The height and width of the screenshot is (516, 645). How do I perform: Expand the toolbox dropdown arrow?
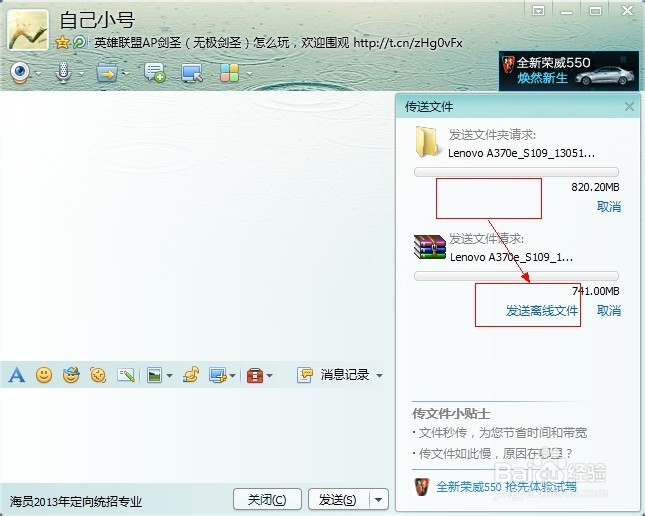coord(269,375)
